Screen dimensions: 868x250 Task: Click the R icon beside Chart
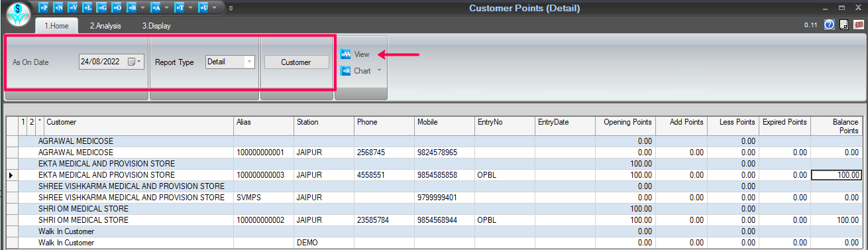pos(345,71)
